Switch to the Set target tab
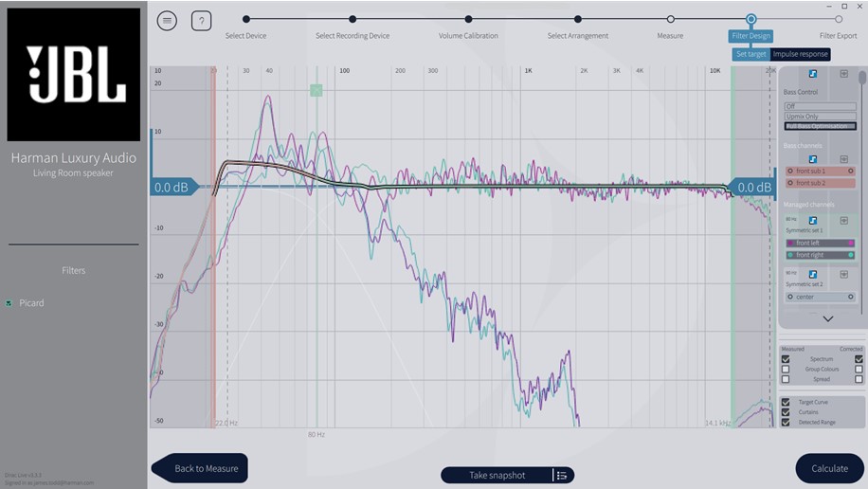The height and width of the screenshot is (489, 868). pos(751,54)
